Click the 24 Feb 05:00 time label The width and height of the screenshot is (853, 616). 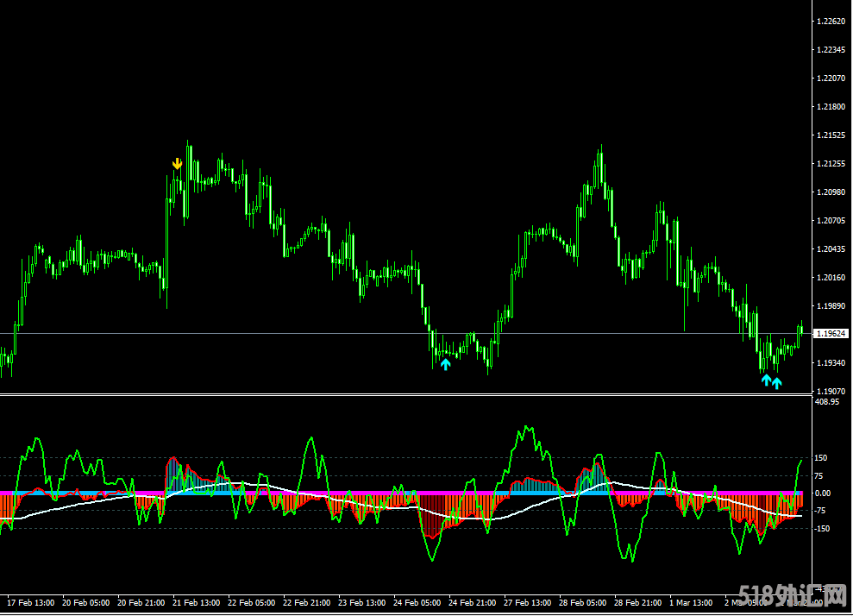pos(417,603)
